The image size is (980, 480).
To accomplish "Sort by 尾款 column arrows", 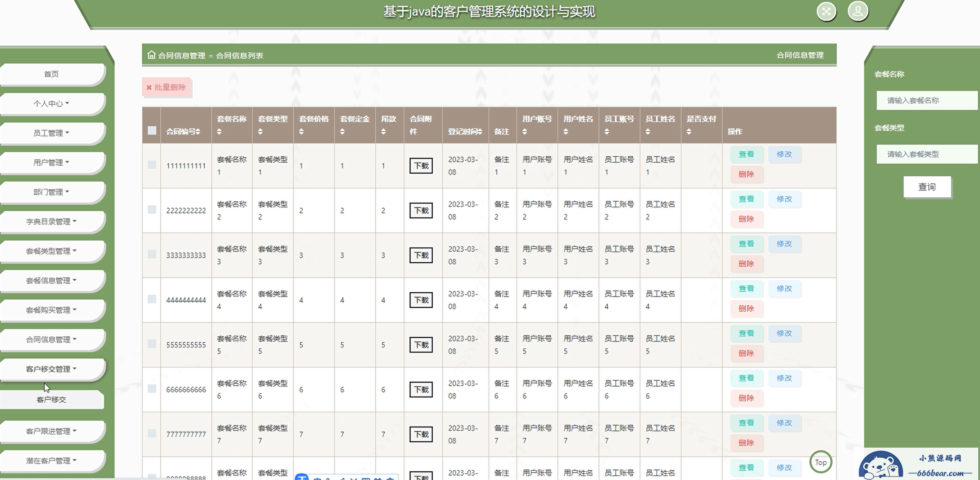I will point(384,132).
